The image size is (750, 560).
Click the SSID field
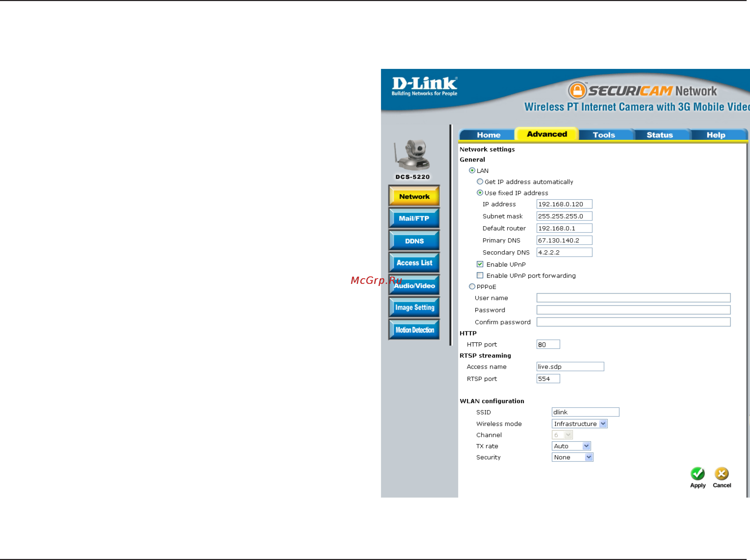[x=585, y=412]
